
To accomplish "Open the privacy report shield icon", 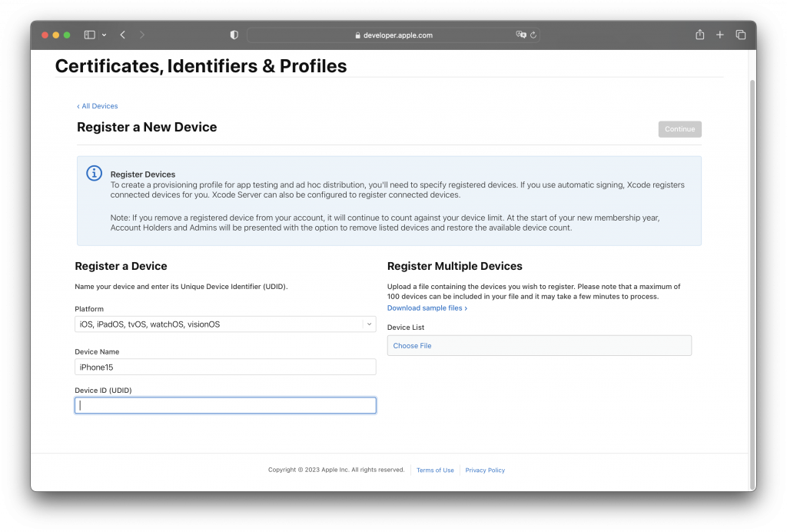I will click(x=234, y=35).
